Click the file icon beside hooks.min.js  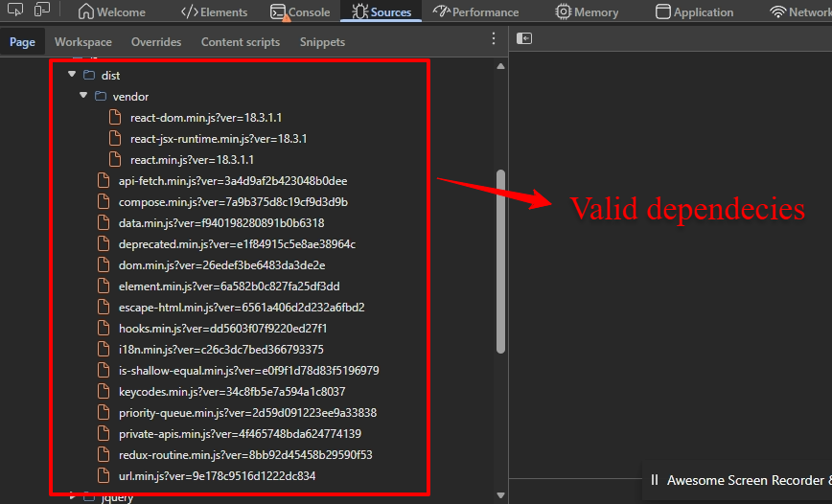(x=104, y=328)
